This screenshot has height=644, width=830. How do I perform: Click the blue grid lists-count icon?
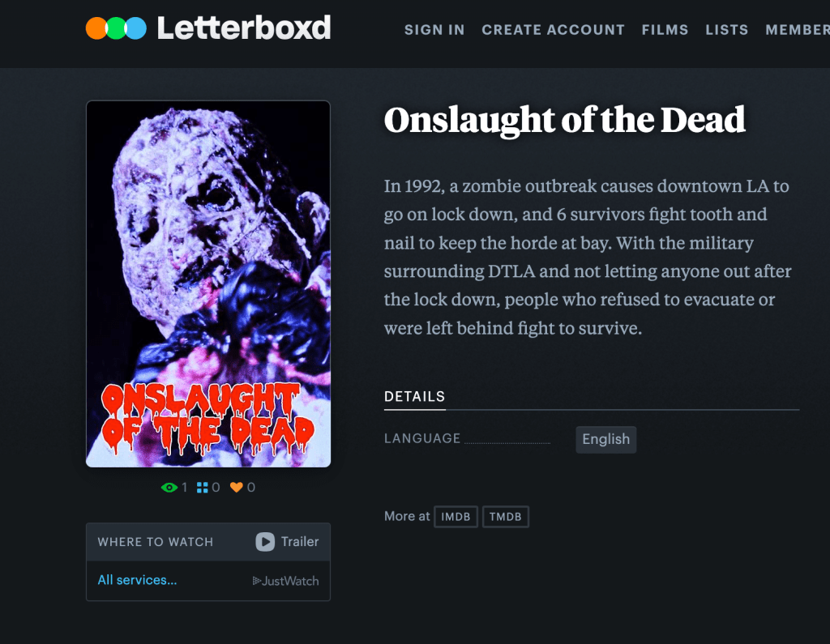click(x=202, y=488)
